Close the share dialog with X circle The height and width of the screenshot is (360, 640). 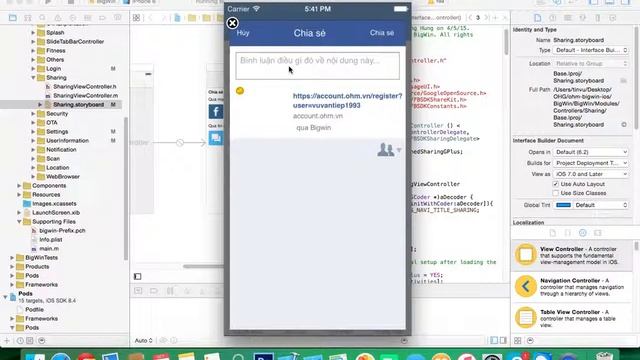[232, 23]
